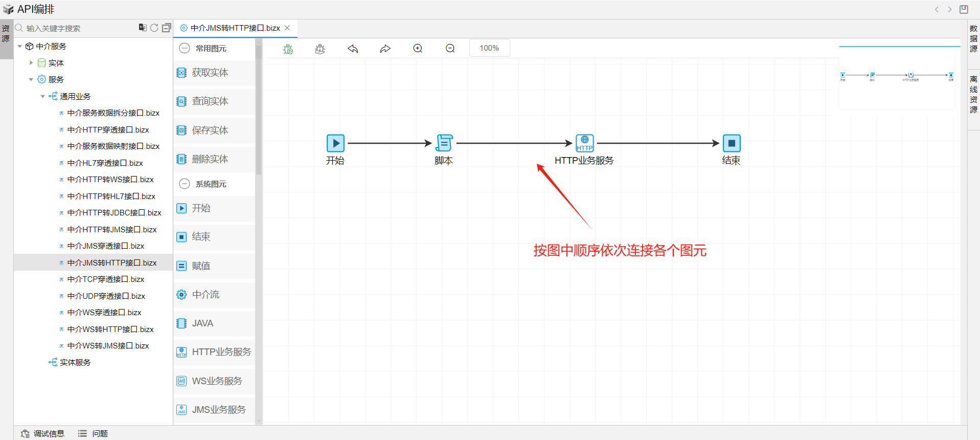Close the 中介JMS转HTTP接口.bizx tab
Image resolution: width=980 pixels, height=440 pixels.
click(x=287, y=28)
